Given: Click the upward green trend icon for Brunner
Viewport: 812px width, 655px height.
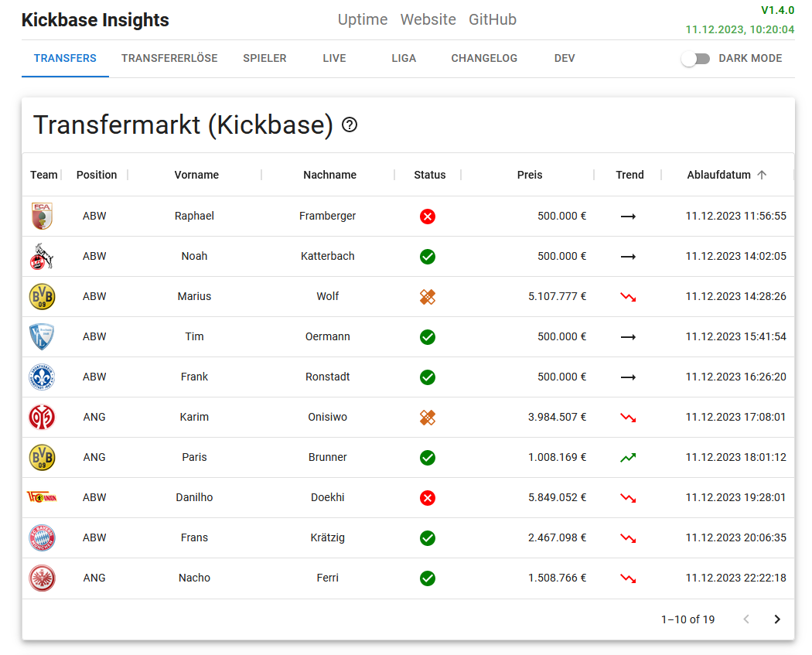Looking at the screenshot, I should (x=628, y=458).
